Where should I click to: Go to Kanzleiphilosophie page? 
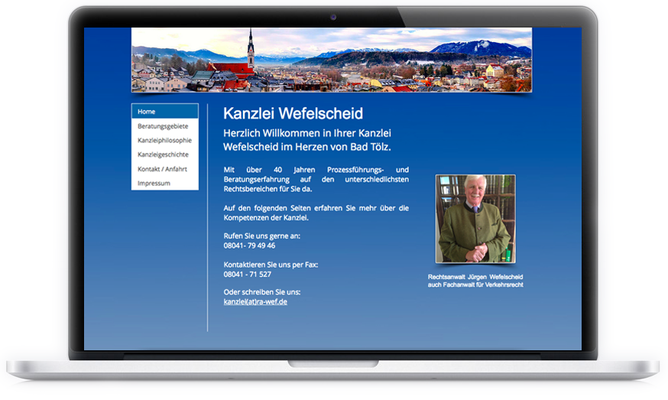coord(165,140)
